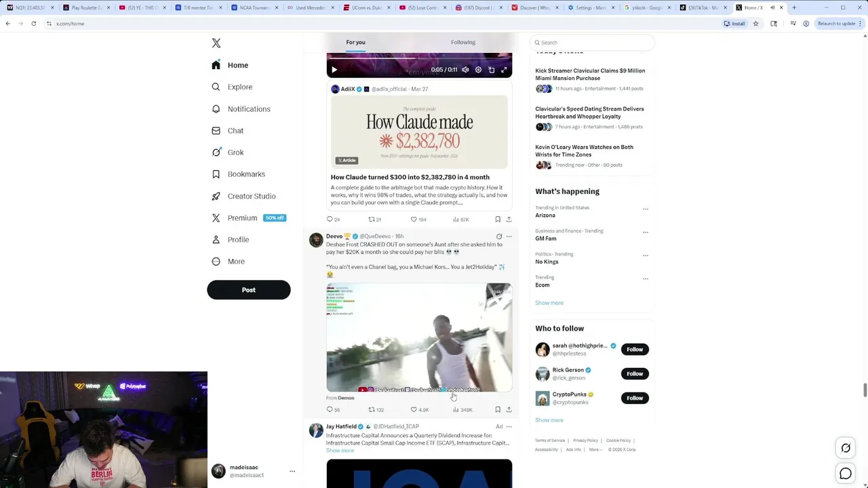Switch to the Following tab

click(463, 42)
